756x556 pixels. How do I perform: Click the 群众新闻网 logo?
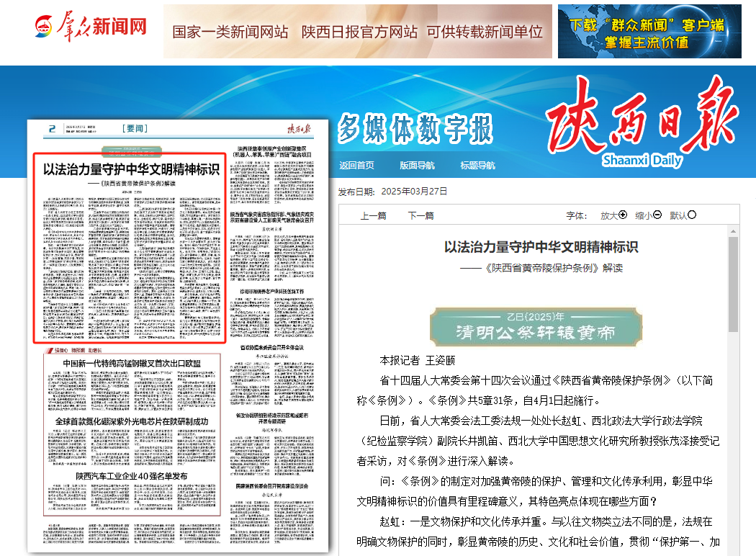click(91, 27)
